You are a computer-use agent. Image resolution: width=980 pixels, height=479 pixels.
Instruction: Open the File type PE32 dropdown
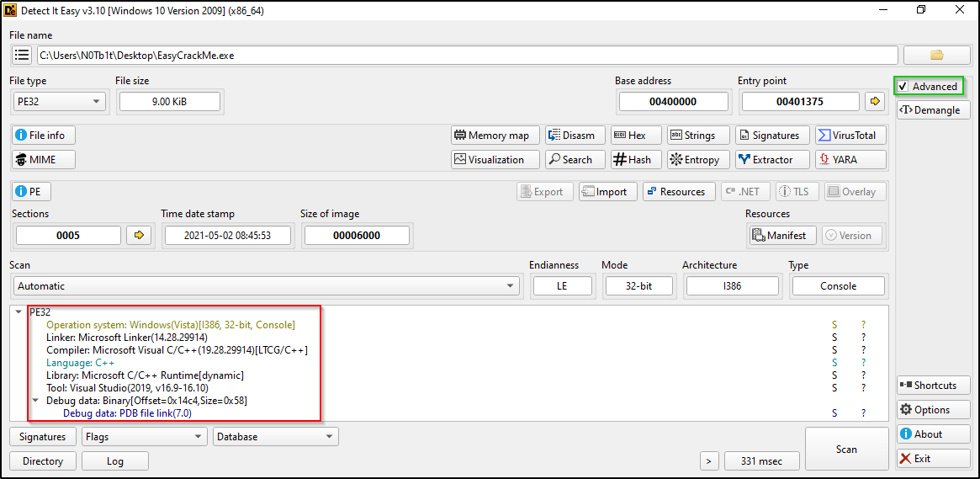pos(59,102)
